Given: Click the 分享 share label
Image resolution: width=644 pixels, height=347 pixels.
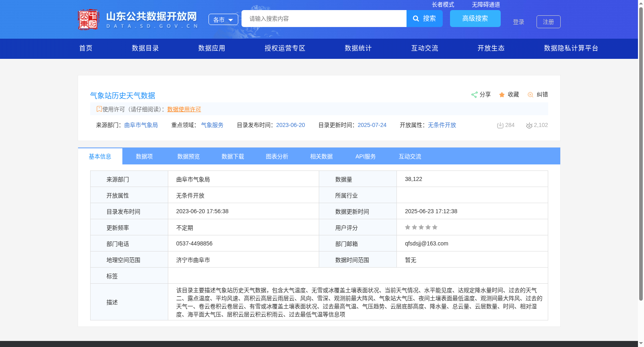Looking at the screenshot, I should pyautogui.click(x=485, y=94).
